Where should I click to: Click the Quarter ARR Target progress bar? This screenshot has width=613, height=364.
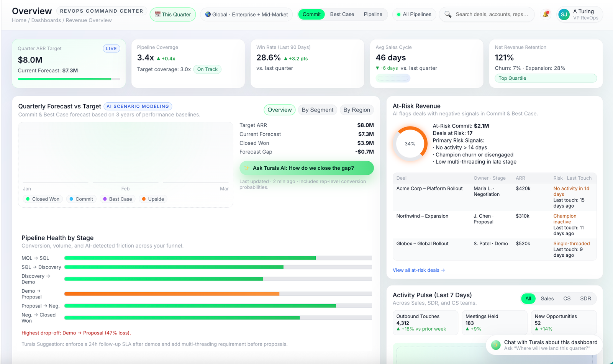[x=68, y=79]
